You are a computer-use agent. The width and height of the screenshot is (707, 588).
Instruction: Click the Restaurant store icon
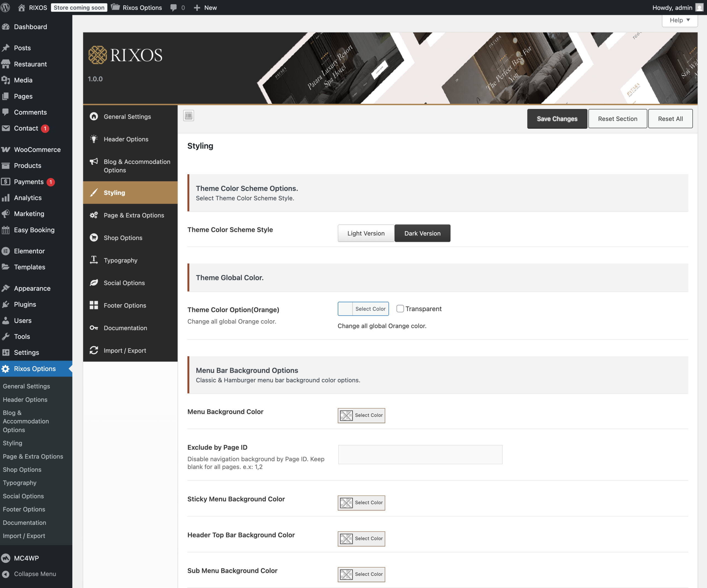click(x=6, y=64)
